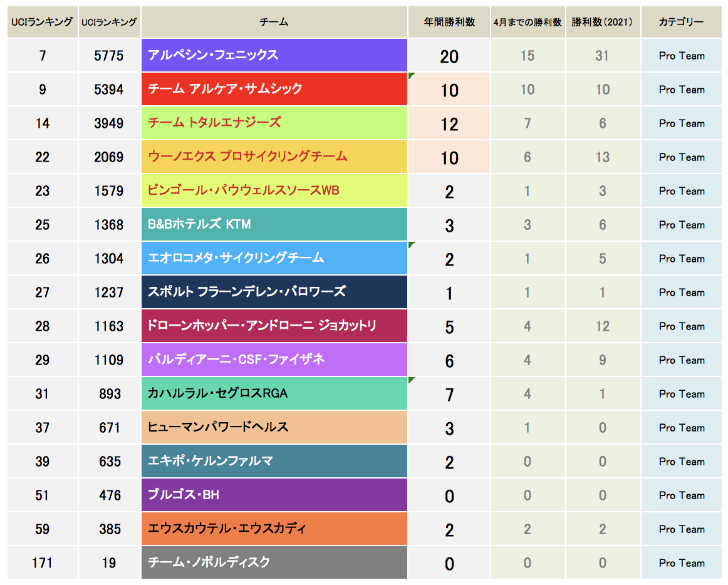Click the UCI ranking cell showing 171

pyautogui.click(x=42, y=564)
